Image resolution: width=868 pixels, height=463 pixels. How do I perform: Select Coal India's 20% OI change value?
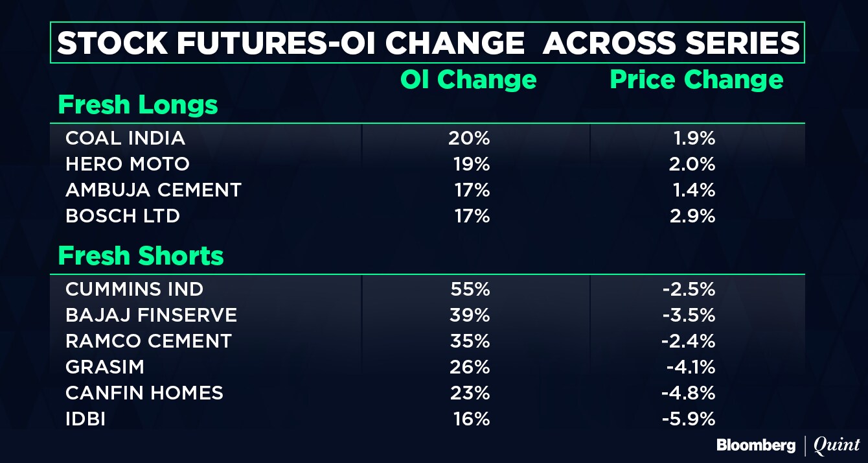[x=470, y=138]
